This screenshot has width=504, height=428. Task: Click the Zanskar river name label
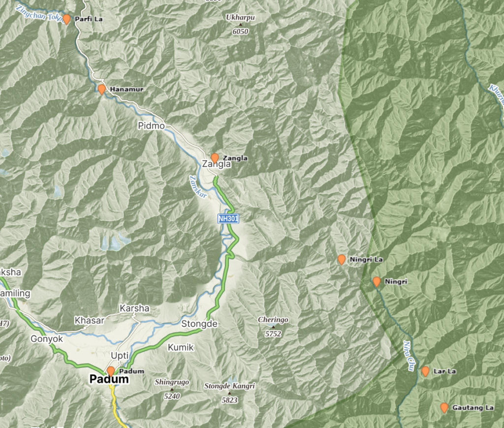198,187
